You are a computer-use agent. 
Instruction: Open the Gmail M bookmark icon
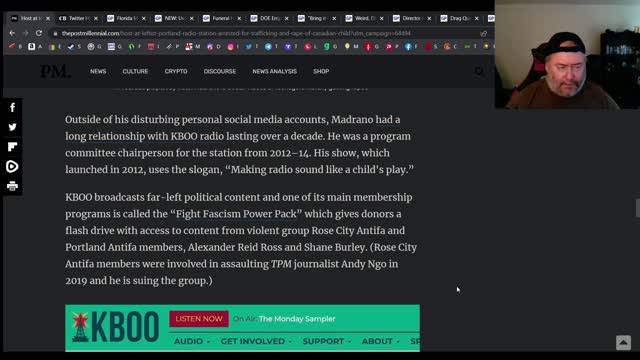189,47
